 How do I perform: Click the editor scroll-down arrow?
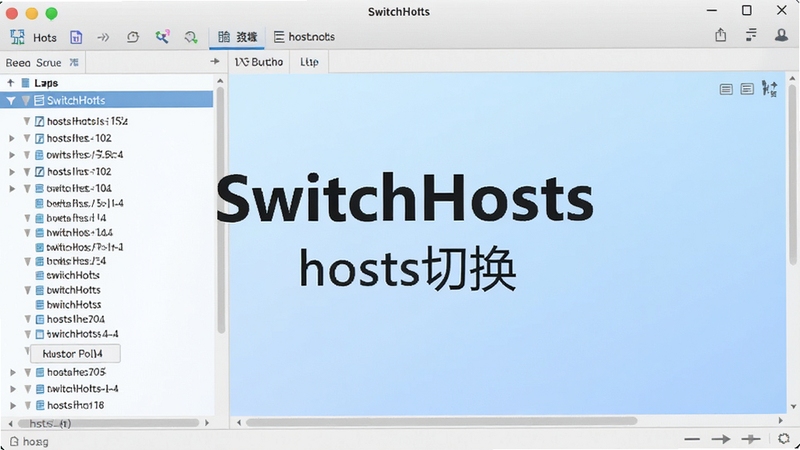(793, 407)
